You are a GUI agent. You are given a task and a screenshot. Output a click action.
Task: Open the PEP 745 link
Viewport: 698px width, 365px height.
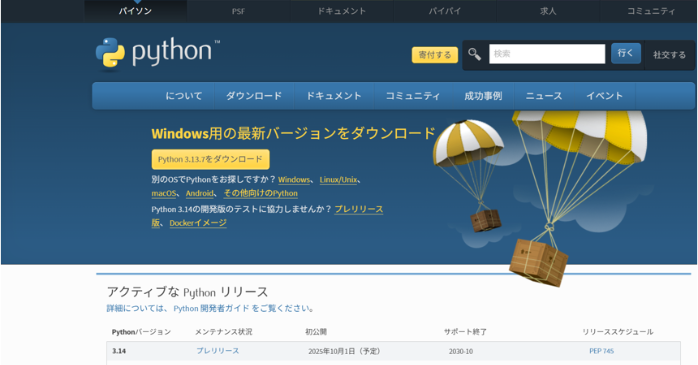(x=601, y=351)
